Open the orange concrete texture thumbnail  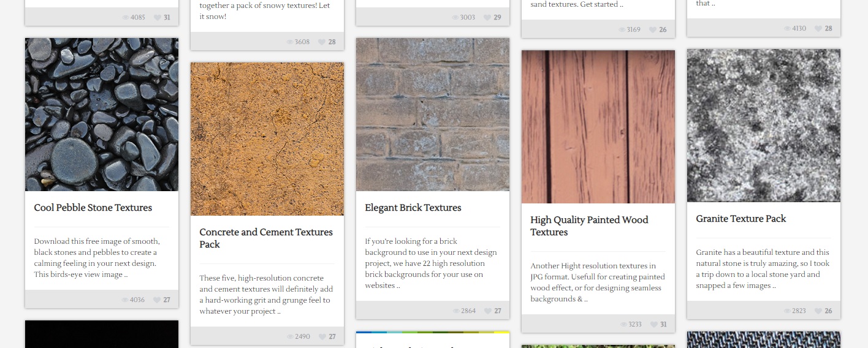click(x=267, y=139)
